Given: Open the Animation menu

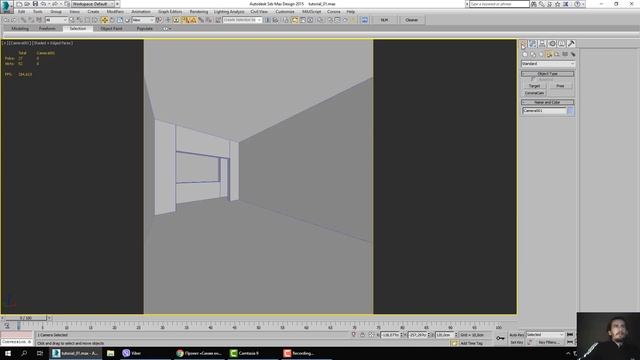Looking at the screenshot, I should (141, 12).
